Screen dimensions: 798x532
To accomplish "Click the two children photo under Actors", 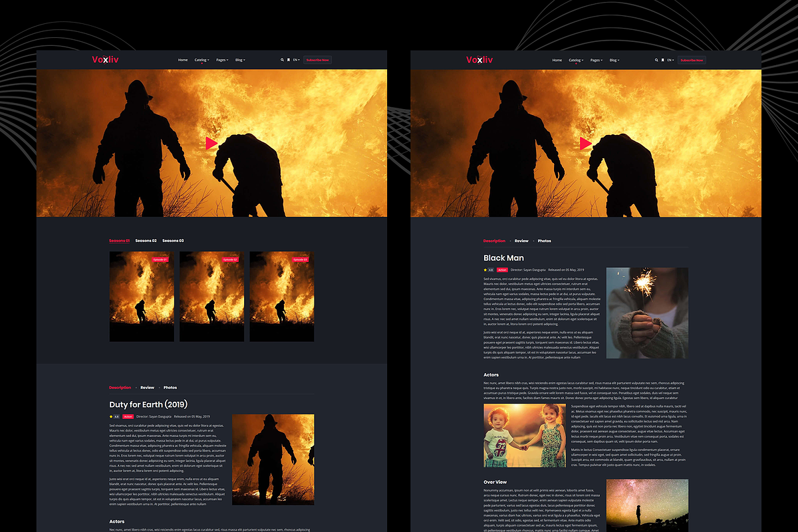I will [x=525, y=436].
